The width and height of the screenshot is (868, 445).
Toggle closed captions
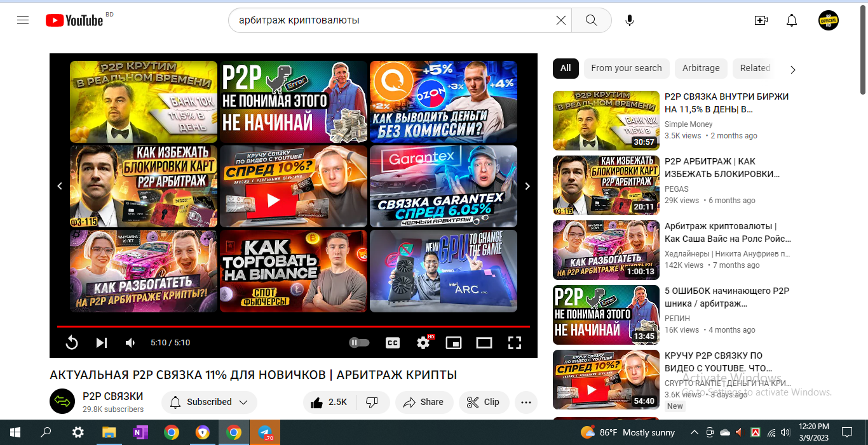point(393,343)
